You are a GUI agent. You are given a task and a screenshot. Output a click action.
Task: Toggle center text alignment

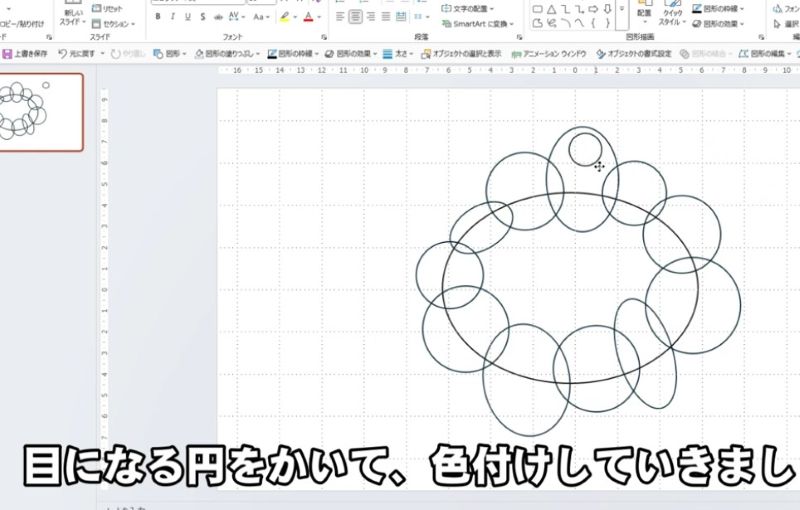pyautogui.click(x=356, y=17)
